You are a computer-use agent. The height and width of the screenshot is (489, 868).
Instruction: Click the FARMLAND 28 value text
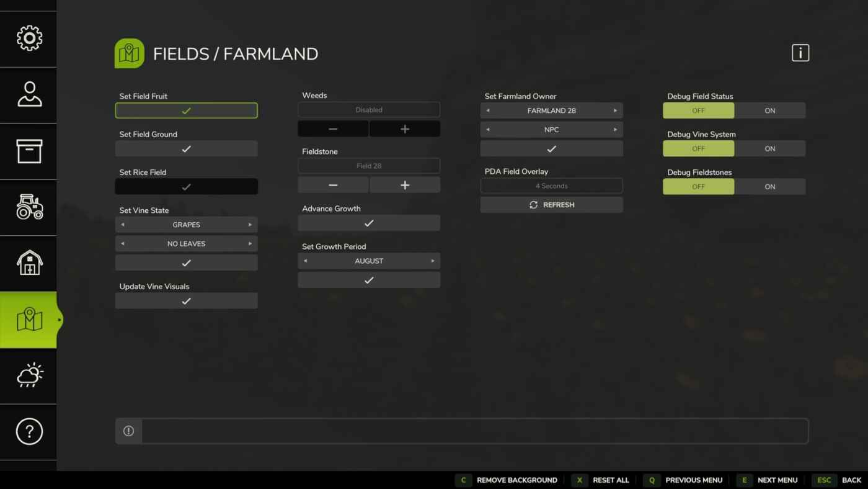click(x=552, y=110)
